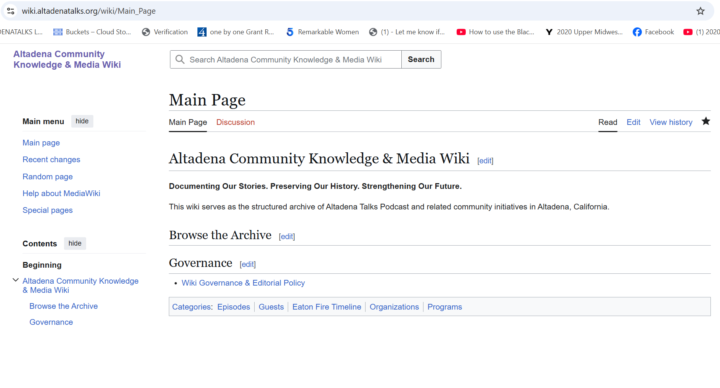Hide the Contents sidebar section

point(75,243)
